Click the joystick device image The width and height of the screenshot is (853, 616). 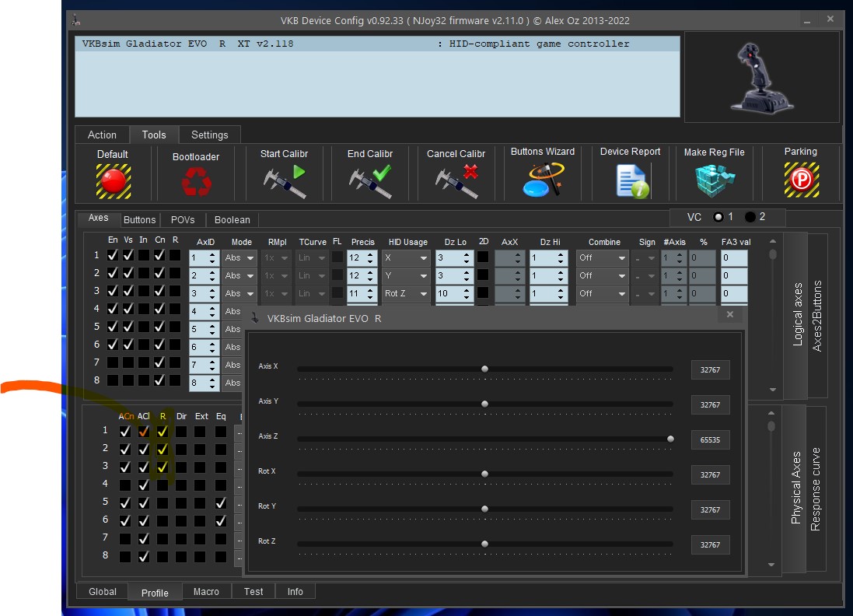[761, 78]
